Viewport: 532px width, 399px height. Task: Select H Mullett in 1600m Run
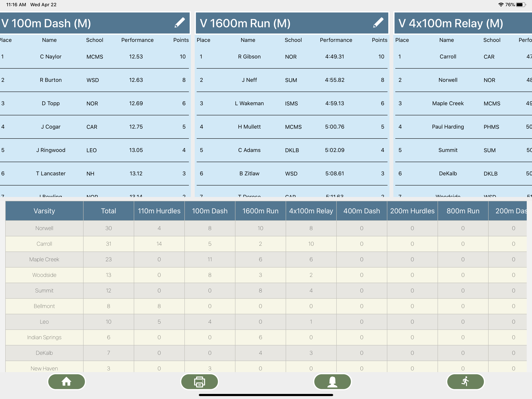click(249, 127)
